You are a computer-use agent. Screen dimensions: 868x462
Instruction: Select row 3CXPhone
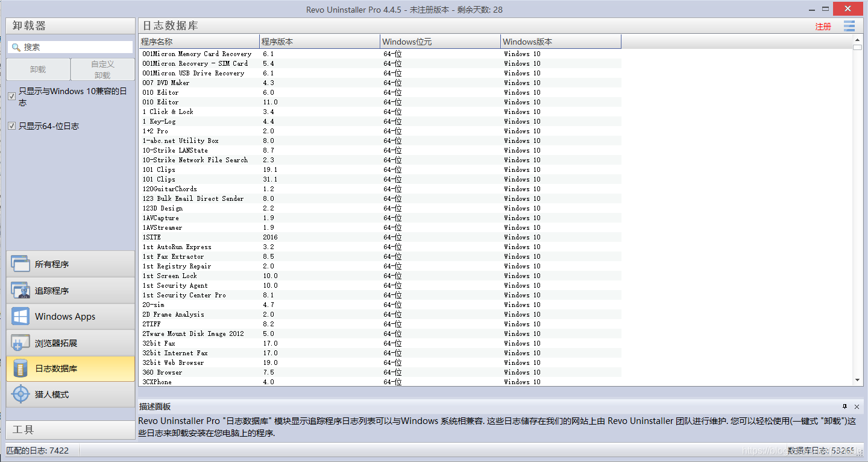(380, 382)
